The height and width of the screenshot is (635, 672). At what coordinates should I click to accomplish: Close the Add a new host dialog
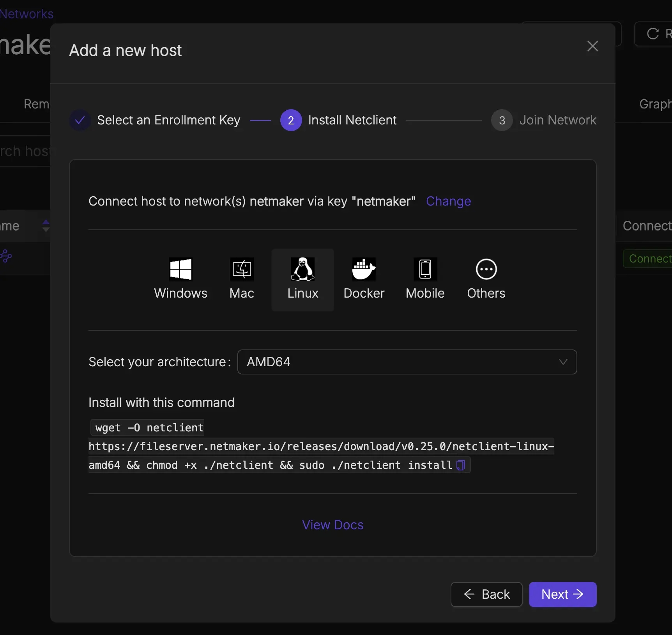[x=592, y=46]
